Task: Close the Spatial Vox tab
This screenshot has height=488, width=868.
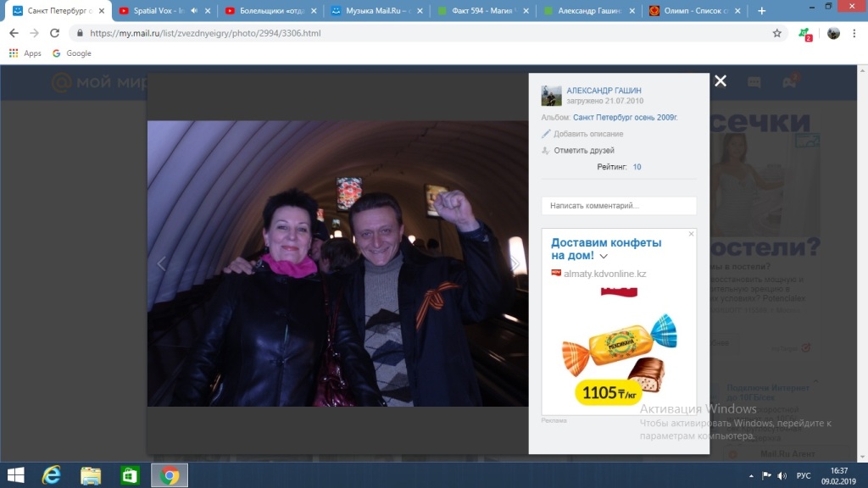Action: 208,10
